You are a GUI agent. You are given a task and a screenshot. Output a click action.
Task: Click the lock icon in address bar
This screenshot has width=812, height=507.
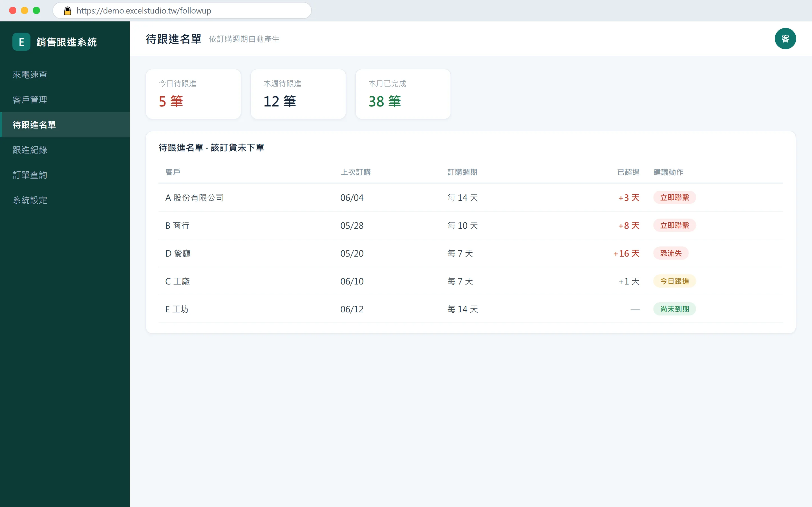coord(67,11)
